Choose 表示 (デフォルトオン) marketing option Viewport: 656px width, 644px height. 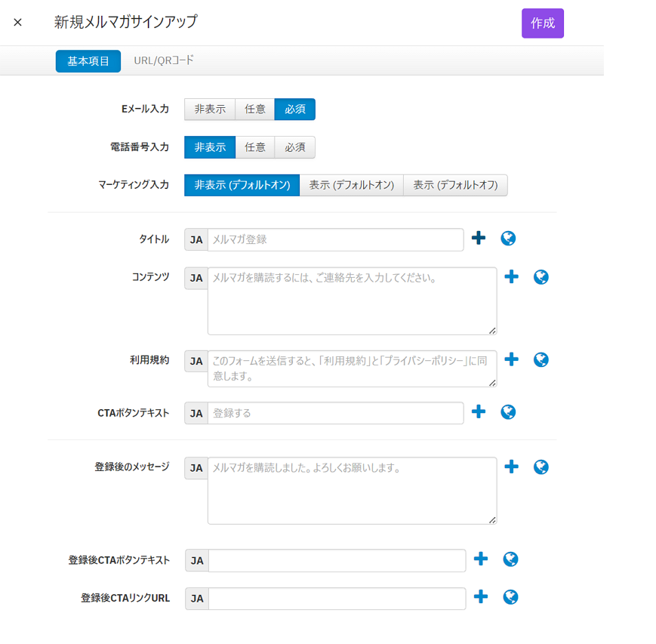point(351,185)
